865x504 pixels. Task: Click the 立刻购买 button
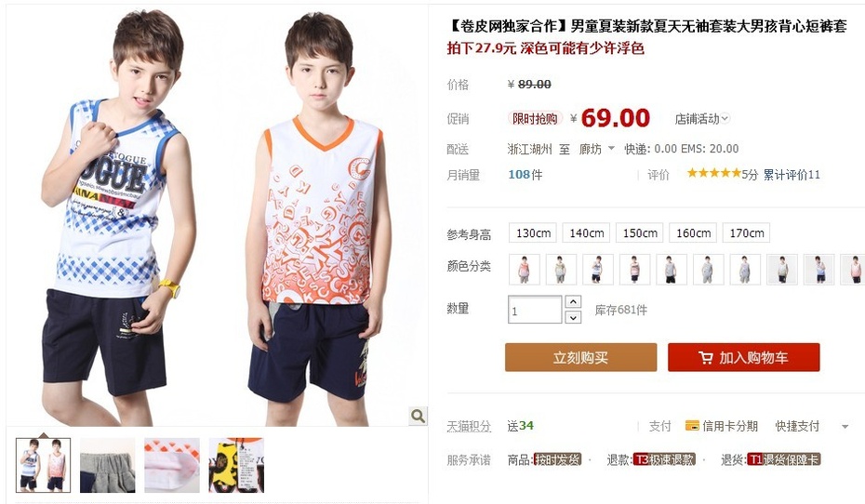pos(581,357)
